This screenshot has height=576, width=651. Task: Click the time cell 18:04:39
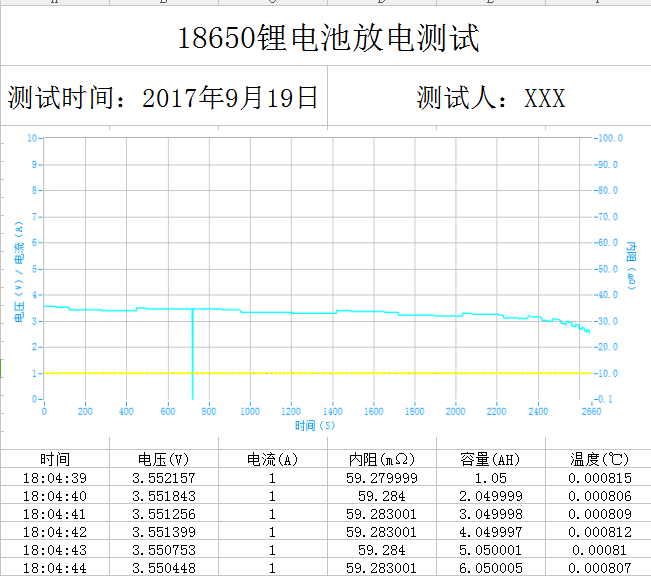[55, 478]
